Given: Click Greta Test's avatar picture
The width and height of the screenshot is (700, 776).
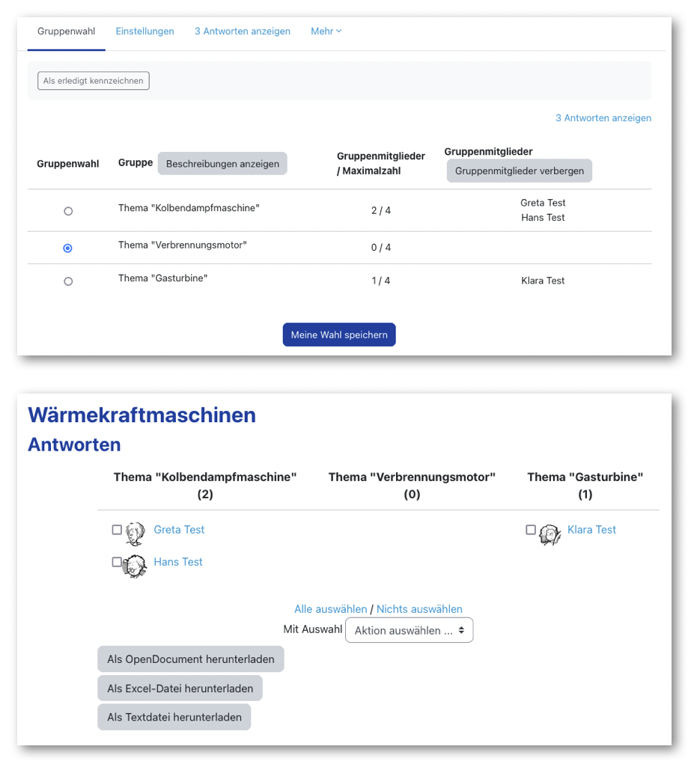Looking at the screenshot, I should pos(136,534).
